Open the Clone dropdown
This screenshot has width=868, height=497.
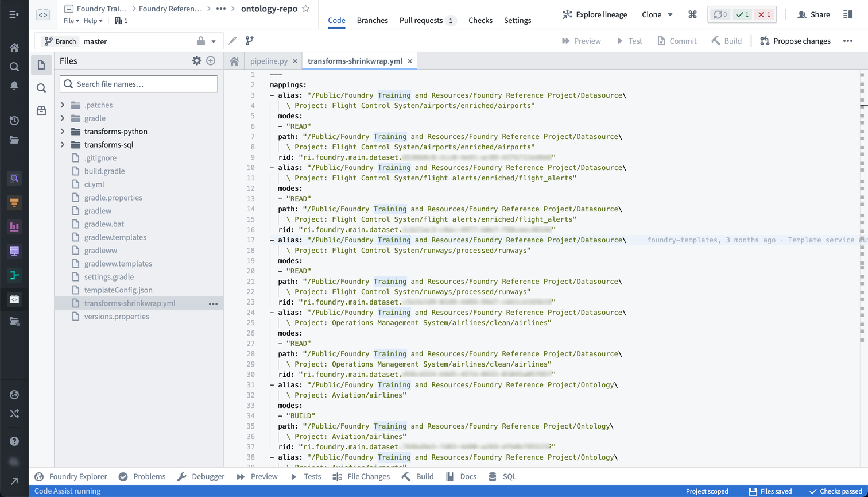point(657,14)
